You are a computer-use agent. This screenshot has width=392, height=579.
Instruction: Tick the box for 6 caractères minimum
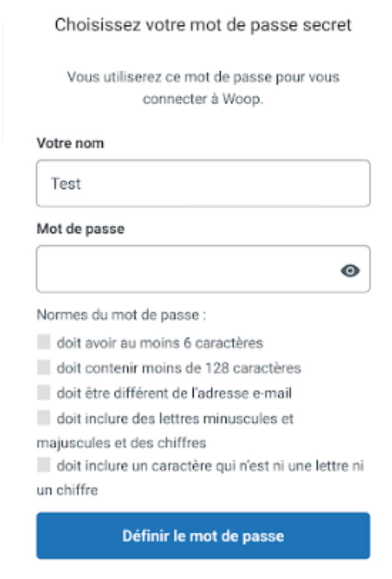click(x=43, y=342)
